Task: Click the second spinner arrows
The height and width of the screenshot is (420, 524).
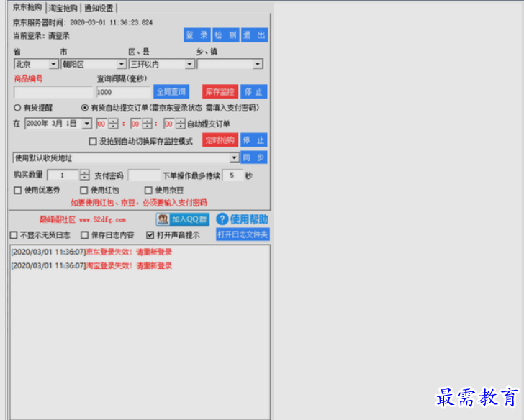Action: (181, 124)
